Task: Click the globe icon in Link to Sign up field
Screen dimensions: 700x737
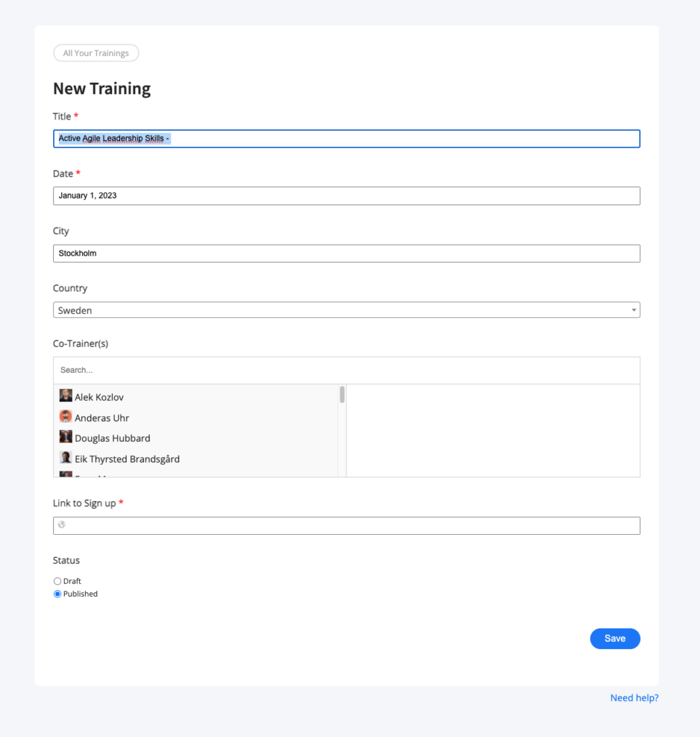Action: click(x=62, y=525)
